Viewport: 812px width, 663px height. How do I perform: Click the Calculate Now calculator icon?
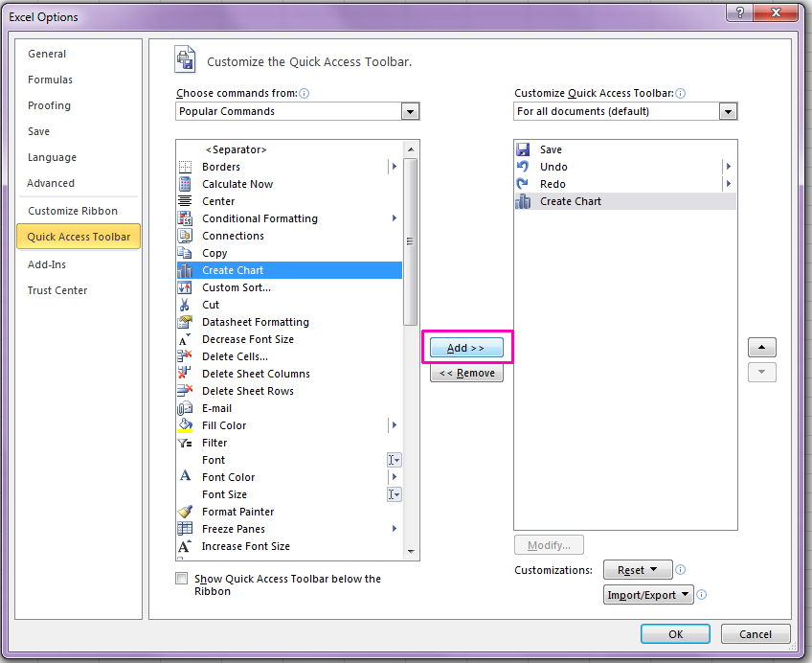point(185,184)
